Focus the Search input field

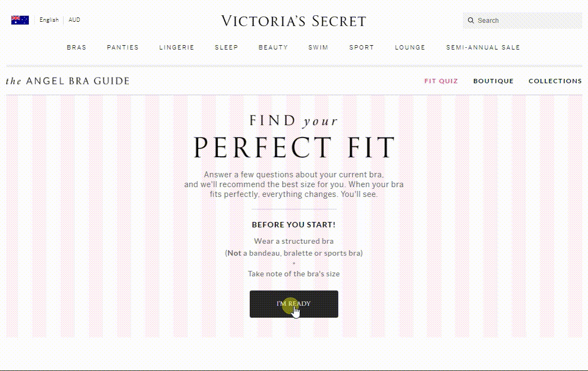coord(522,20)
